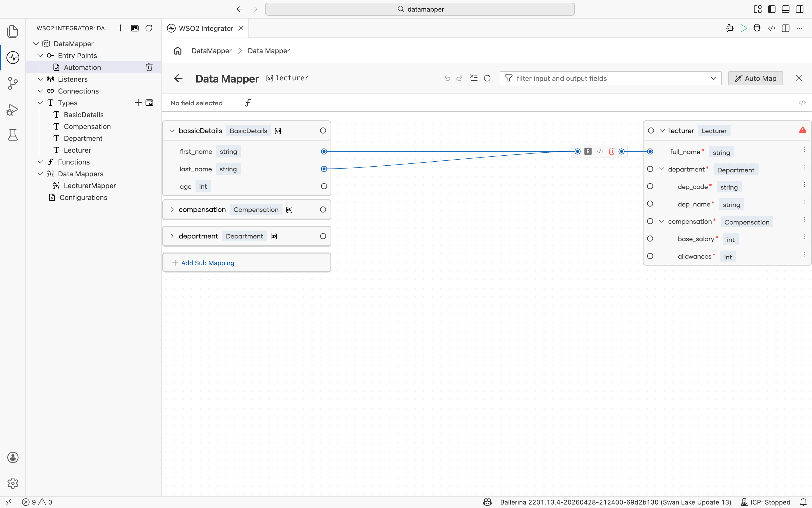Open the AI copilot chat icon

[x=730, y=28]
